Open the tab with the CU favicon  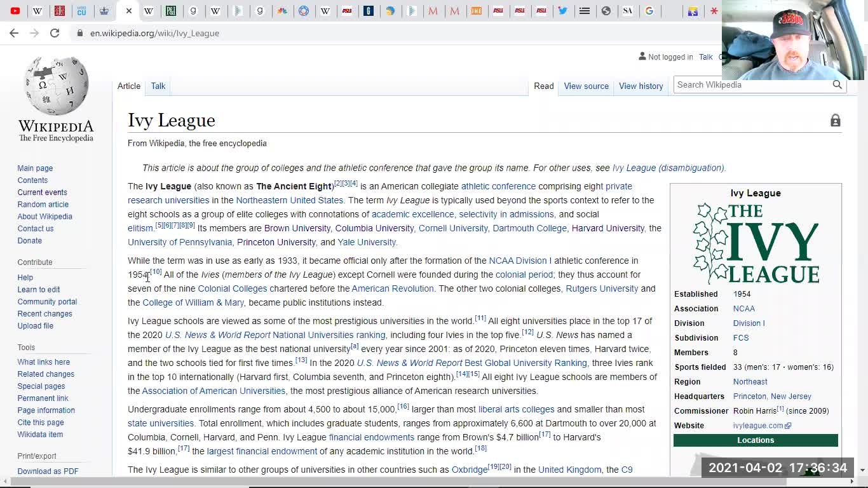click(x=82, y=11)
